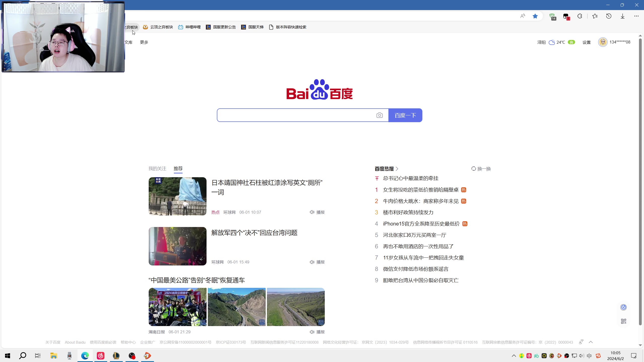Open File Explorer from taskbar

(x=54, y=356)
